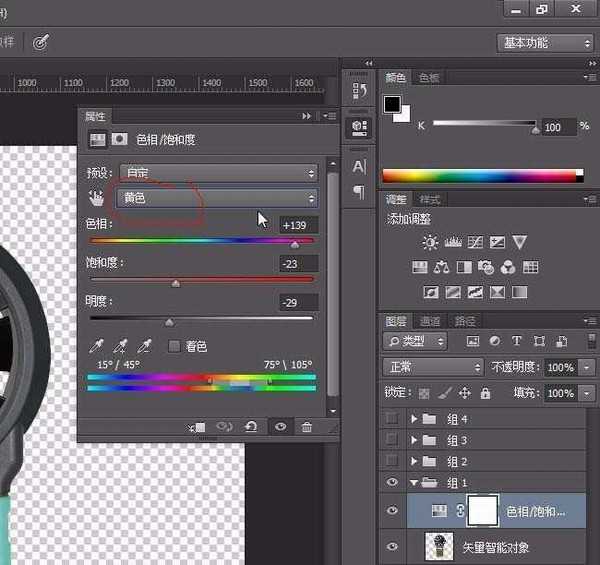600x565 pixels.
Task: Click the lock all padlock icon
Action: (486, 393)
